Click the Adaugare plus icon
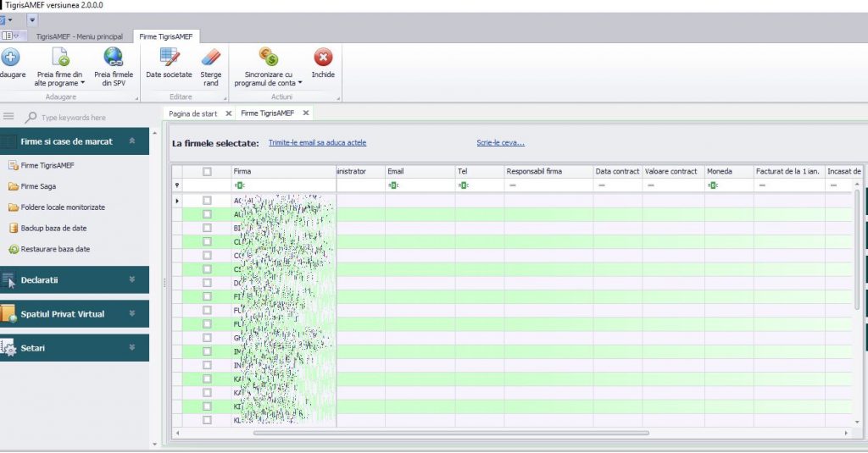 pos(10,57)
